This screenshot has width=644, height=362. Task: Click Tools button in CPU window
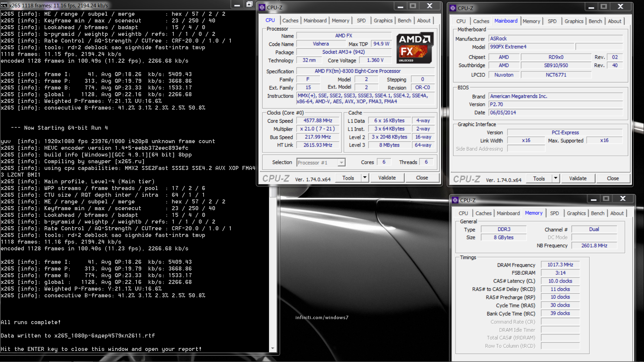coord(348,178)
